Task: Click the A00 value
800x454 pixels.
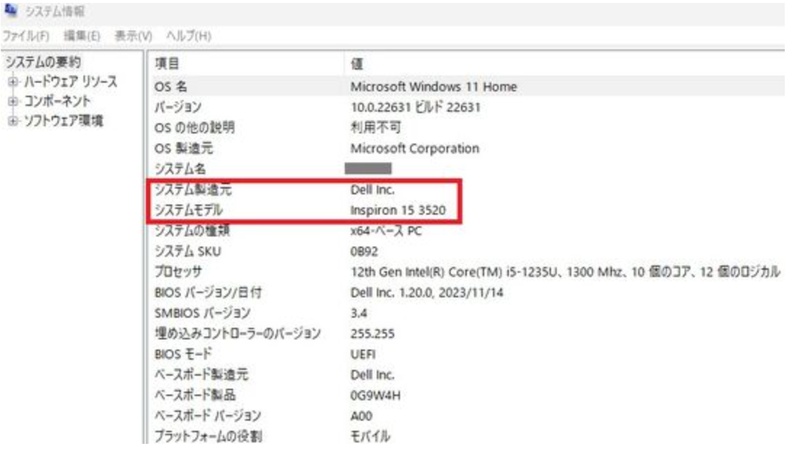Action: pyautogui.click(x=361, y=416)
